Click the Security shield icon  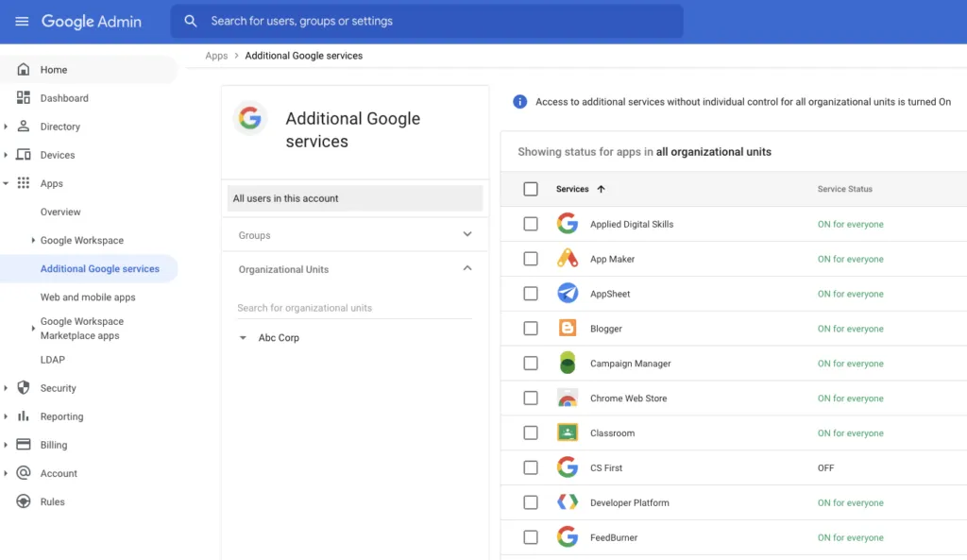tap(24, 387)
